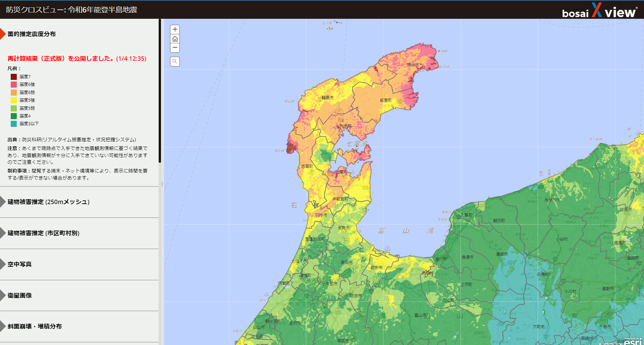Click the yellow 震度5強 legend swatch

click(x=14, y=100)
